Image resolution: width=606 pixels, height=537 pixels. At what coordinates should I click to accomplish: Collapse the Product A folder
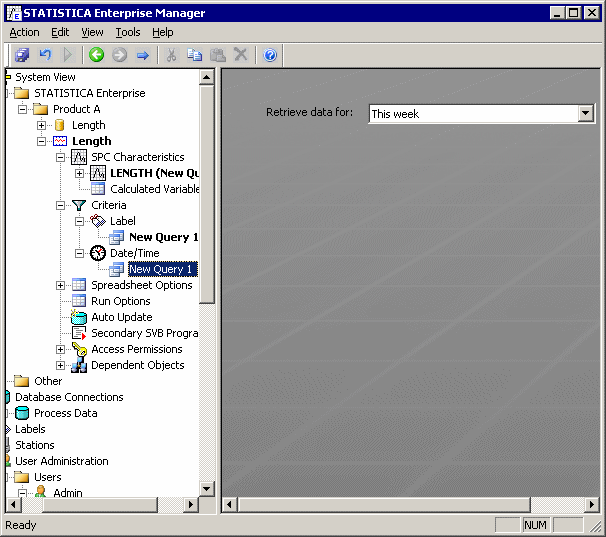coord(23,109)
